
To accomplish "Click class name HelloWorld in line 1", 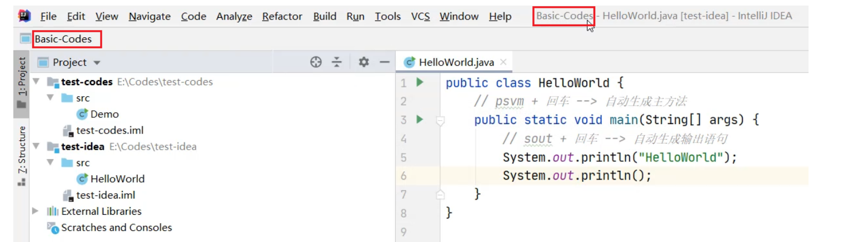I will click(x=574, y=83).
